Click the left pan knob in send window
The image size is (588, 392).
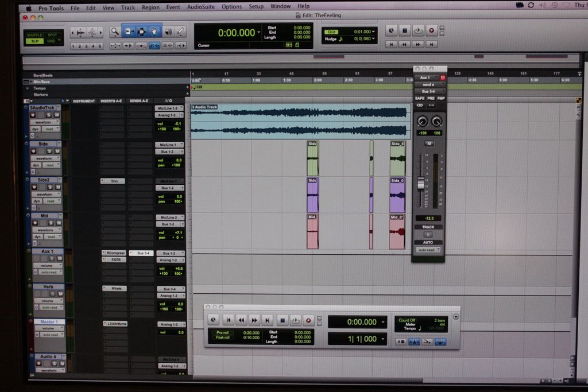point(422,121)
